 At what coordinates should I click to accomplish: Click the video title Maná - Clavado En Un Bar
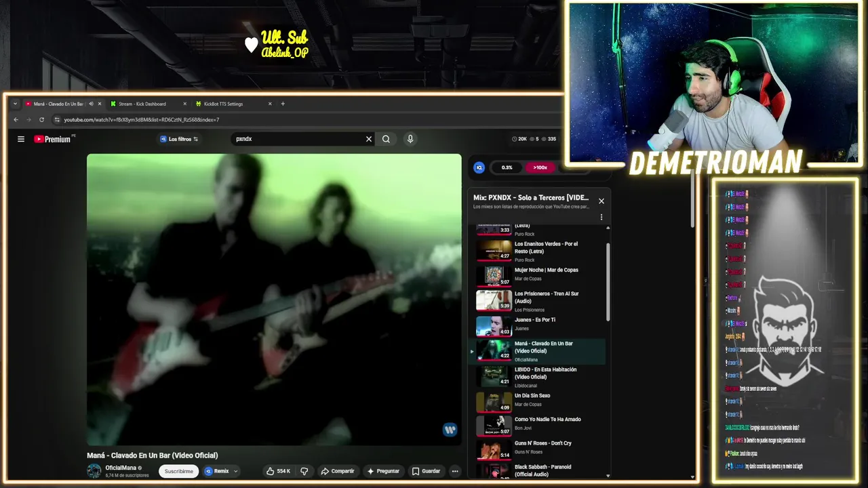tap(153, 455)
